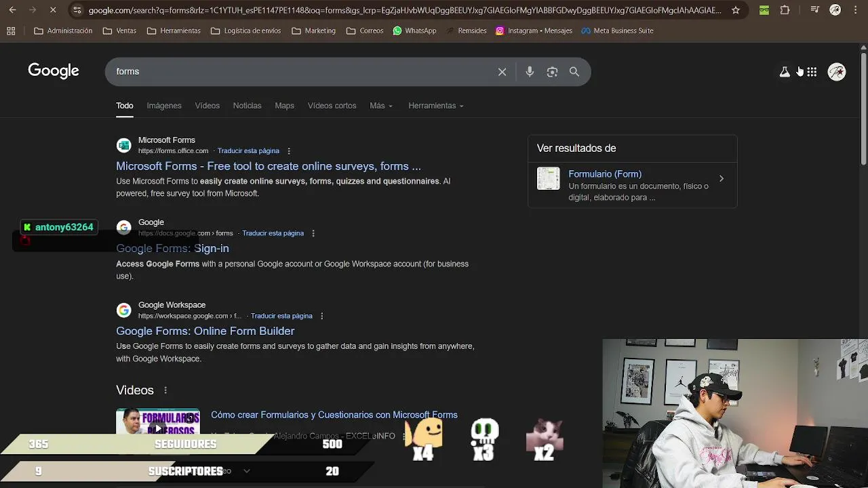Expand the Logística de envíos folder
This screenshot has height=488, width=868.
[245, 30]
